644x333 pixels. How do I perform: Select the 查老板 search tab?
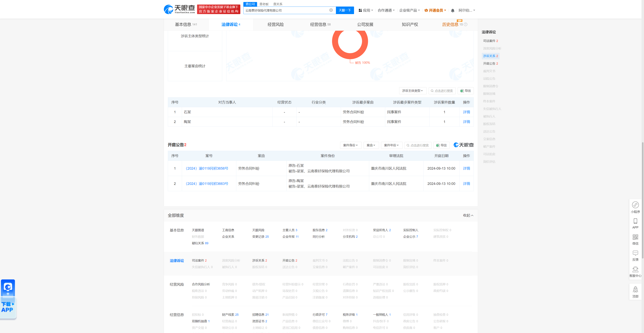tap(264, 4)
